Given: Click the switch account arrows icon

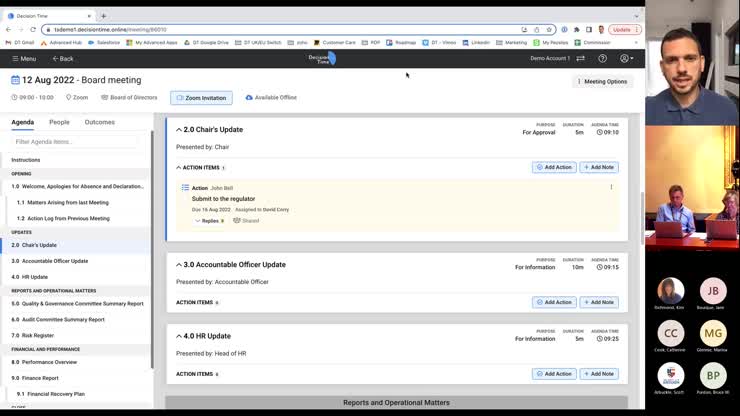Looking at the screenshot, I should pos(581,59).
